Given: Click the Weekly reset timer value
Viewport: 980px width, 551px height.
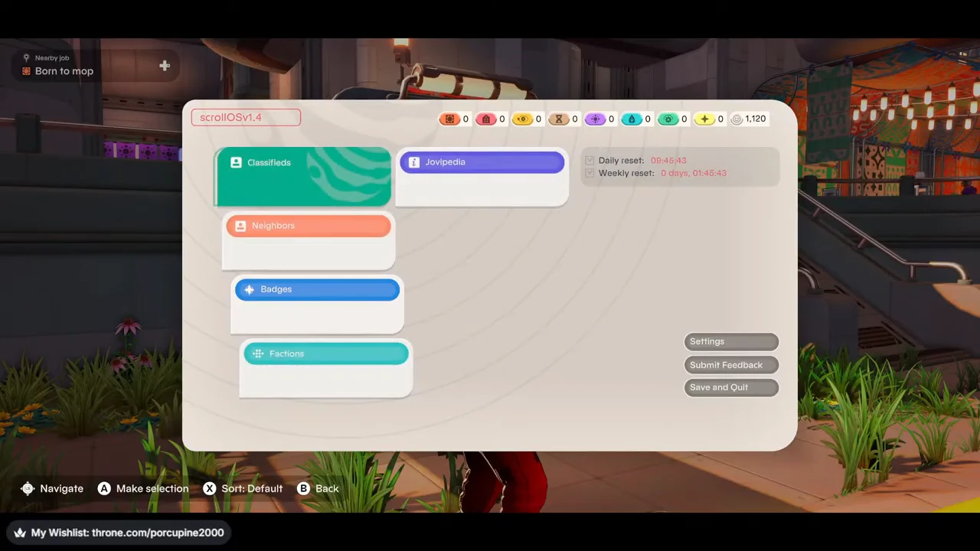Looking at the screenshot, I should pyautogui.click(x=694, y=173).
